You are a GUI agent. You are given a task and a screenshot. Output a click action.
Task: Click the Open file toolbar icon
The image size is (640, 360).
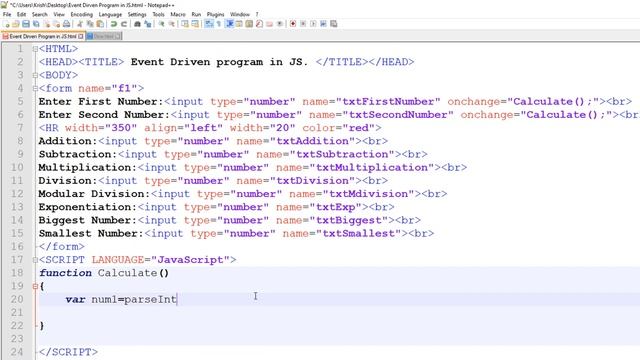(16, 24)
